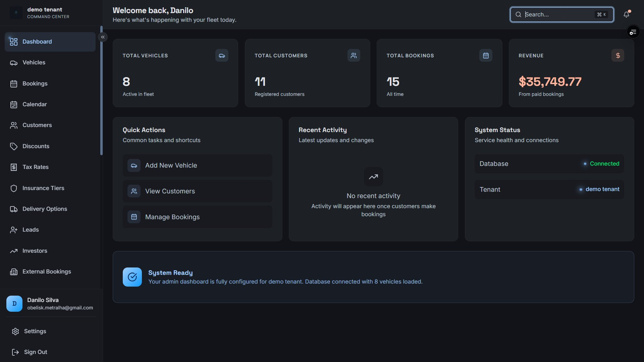The height and width of the screenshot is (362, 644).
Task: Click the dollar icon on Revenue card
Action: [x=618, y=56]
